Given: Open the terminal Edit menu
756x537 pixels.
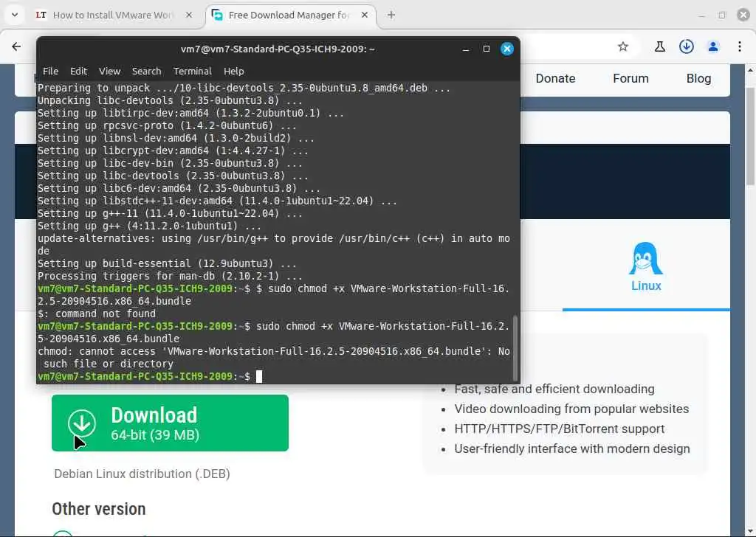Looking at the screenshot, I should (78, 72).
